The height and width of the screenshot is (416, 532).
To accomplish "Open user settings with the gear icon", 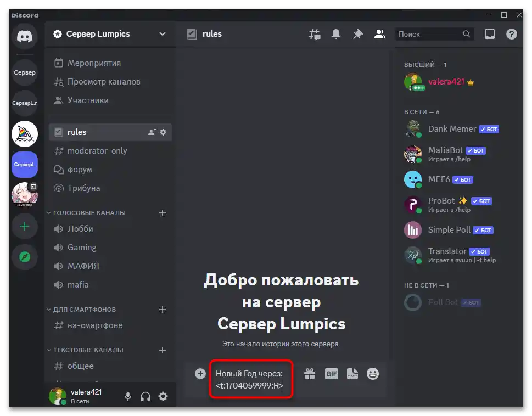I will pyautogui.click(x=163, y=396).
